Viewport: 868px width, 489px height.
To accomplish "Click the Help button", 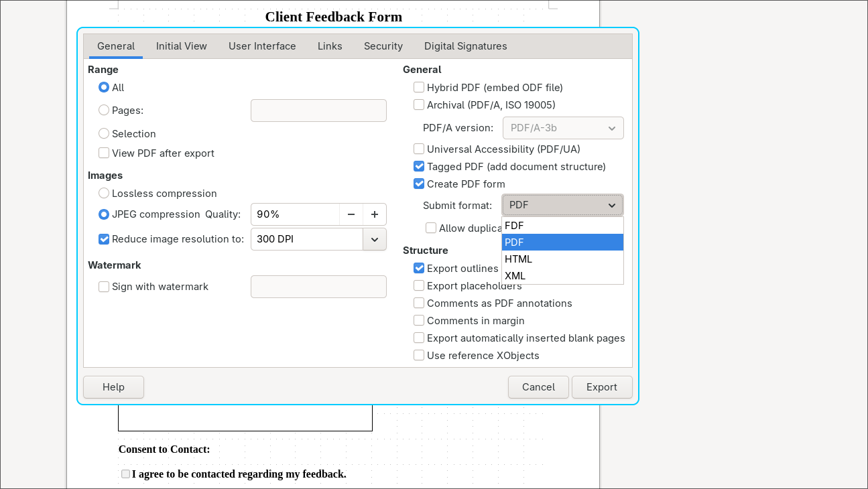I will [113, 387].
